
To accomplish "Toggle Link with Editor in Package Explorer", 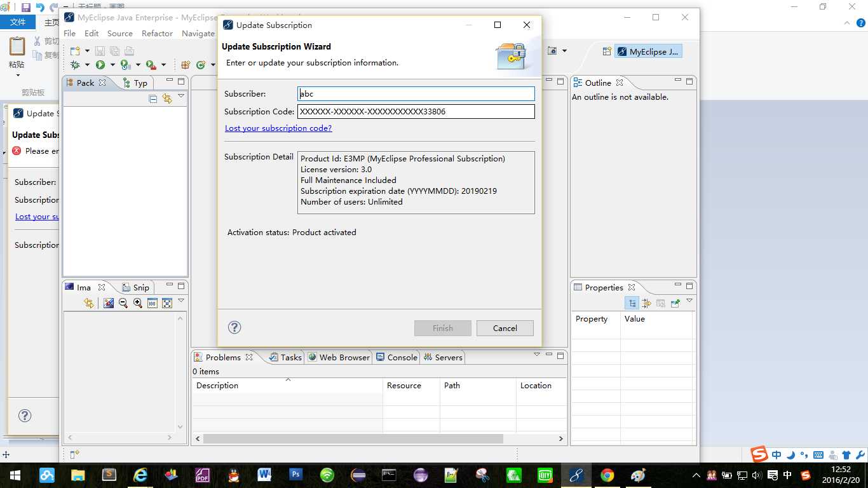I will (167, 98).
